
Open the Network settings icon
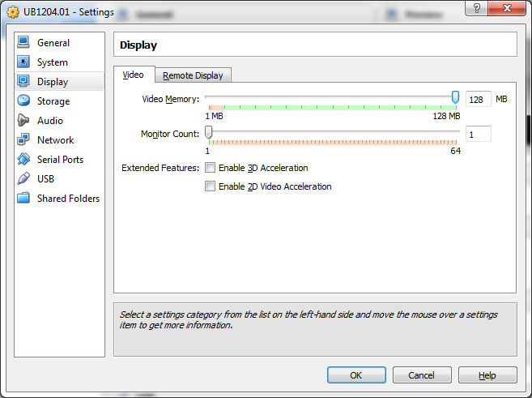click(x=23, y=140)
